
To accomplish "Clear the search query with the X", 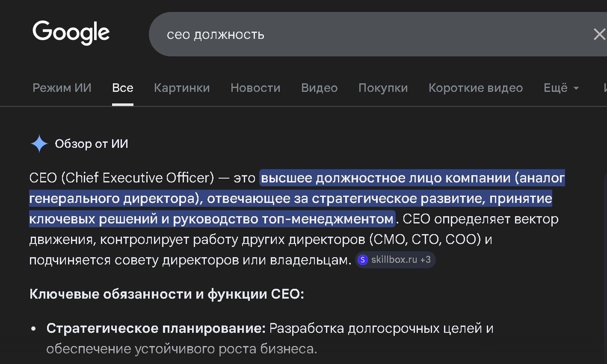I will [599, 34].
